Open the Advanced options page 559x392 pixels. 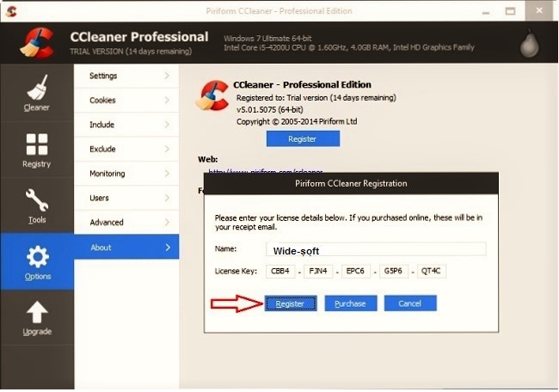tap(126, 223)
